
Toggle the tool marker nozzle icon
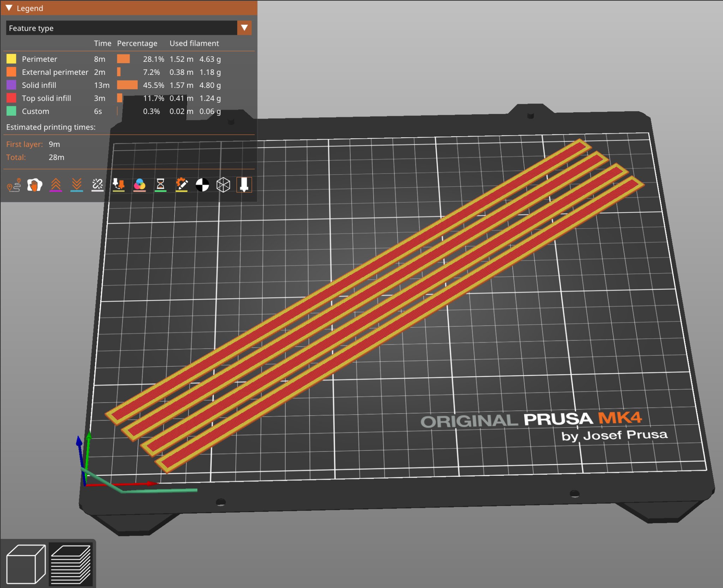click(x=244, y=185)
